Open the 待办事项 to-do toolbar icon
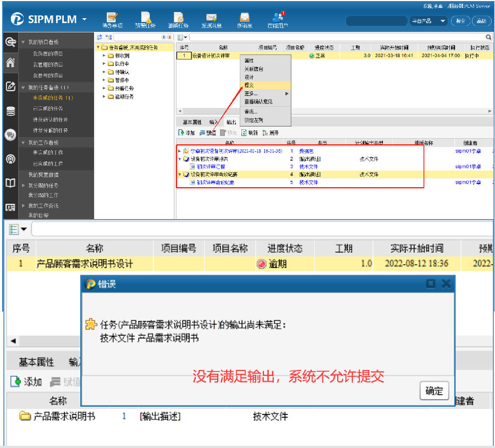The image size is (495, 448). pyautogui.click(x=112, y=20)
